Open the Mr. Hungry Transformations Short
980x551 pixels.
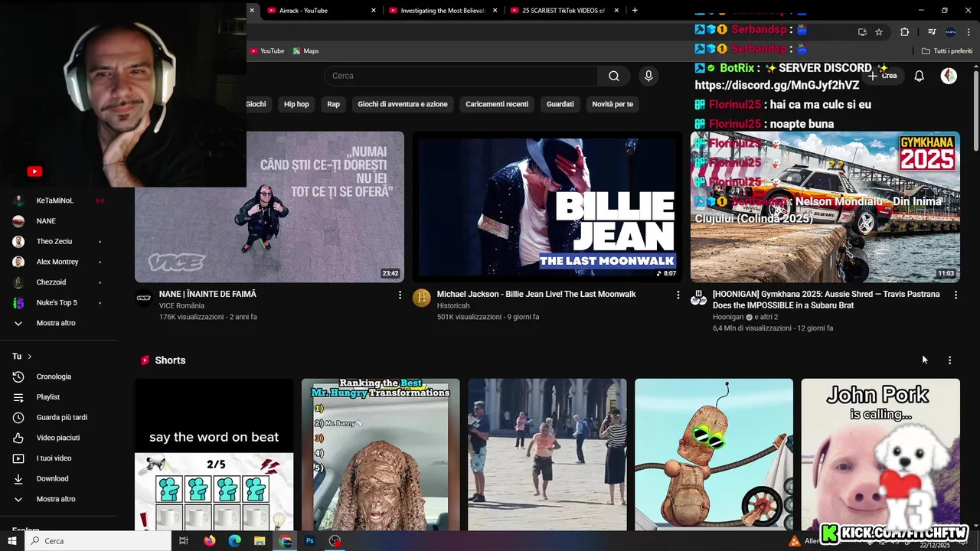[381, 455]
